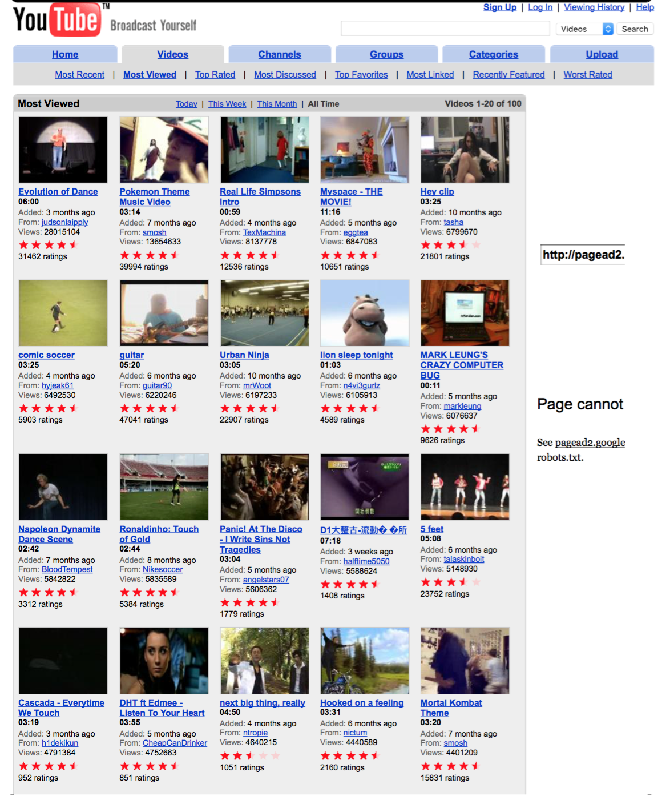Screen dimensions: 670x812
Task: Open the Videos search type dropdown
Action: [x=584, y=29]
